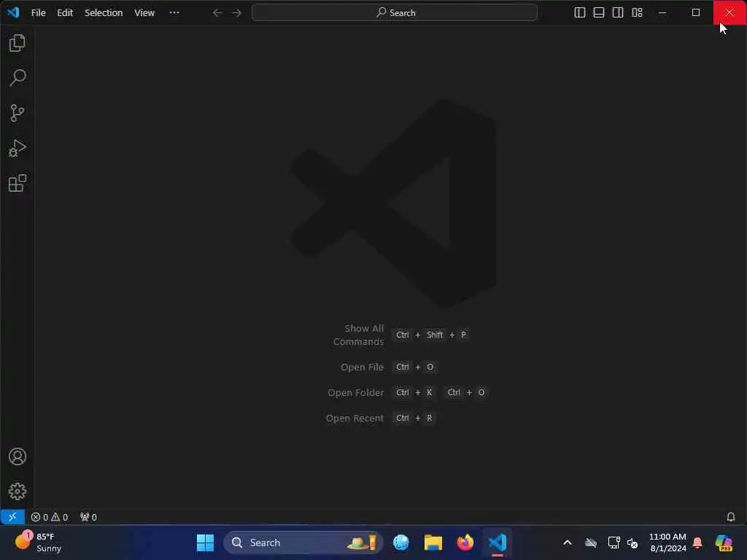Click the forwarded ports indicator showing 0
This screenshot has height=560, width=747.
88,517
